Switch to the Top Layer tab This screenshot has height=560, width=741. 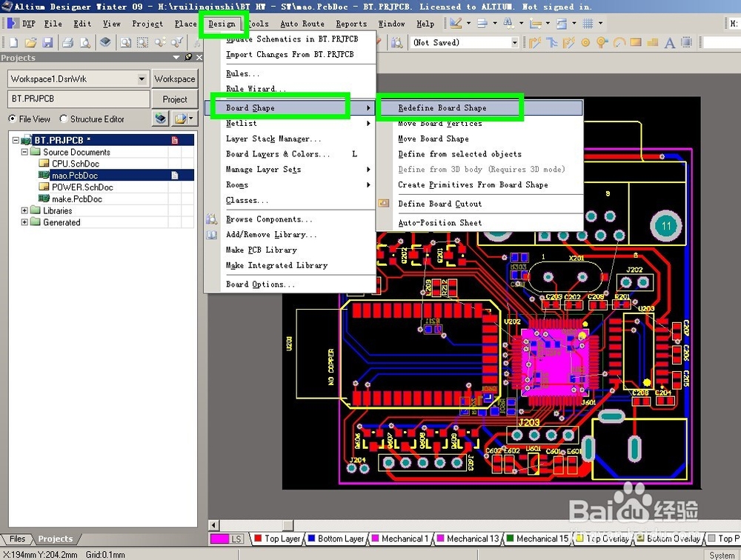pos(277,539)
